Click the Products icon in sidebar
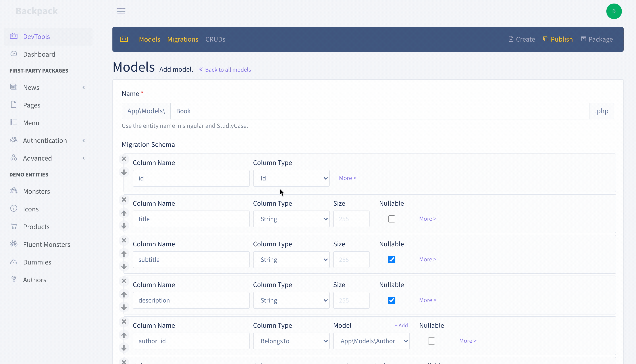 click(x=13, y=226)
